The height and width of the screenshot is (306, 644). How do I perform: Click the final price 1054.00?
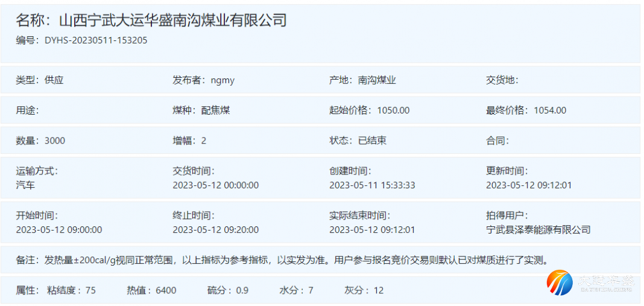coord(550,110)
